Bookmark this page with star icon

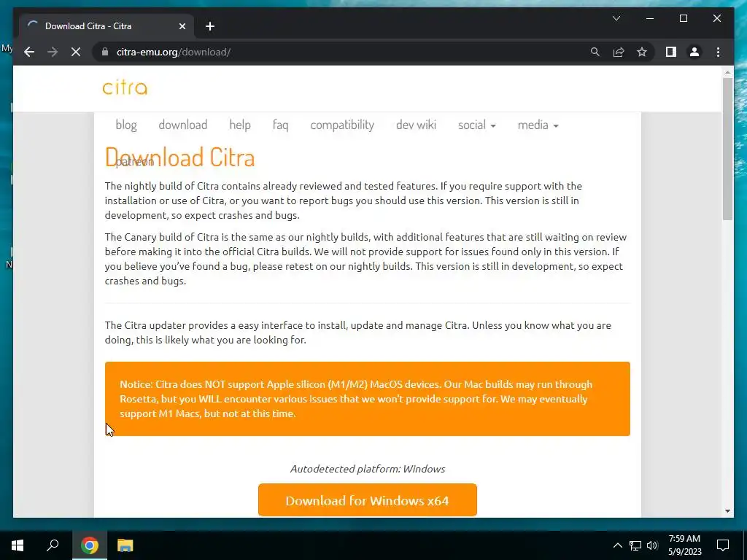642,52
